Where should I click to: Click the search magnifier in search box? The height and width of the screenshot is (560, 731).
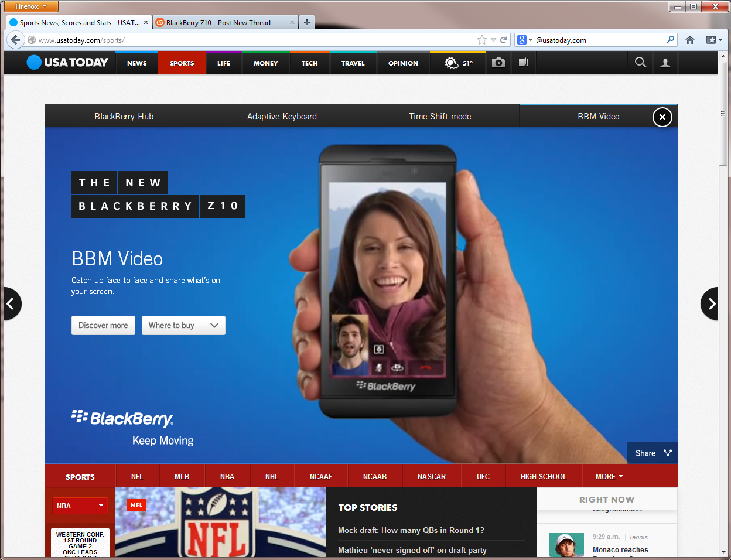[671, 40]
